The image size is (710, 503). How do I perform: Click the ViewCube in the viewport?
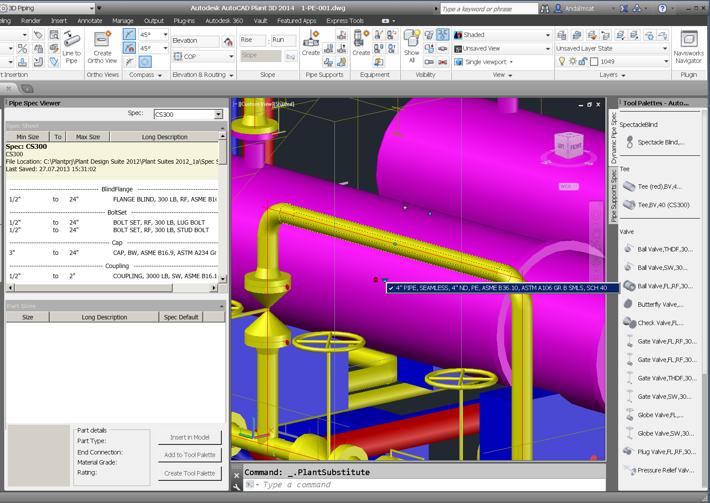click(569, 145)
